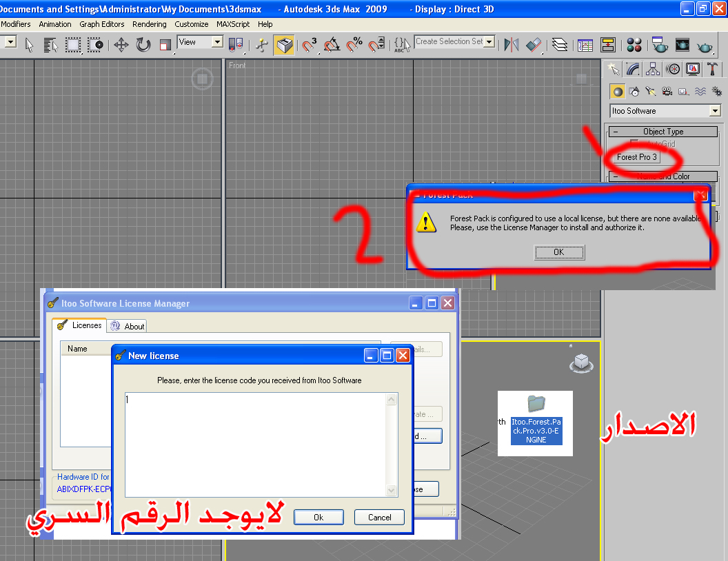Click the Select and Manipulate icon
Screen dimensions: 728x561
[x=262, y=45]
